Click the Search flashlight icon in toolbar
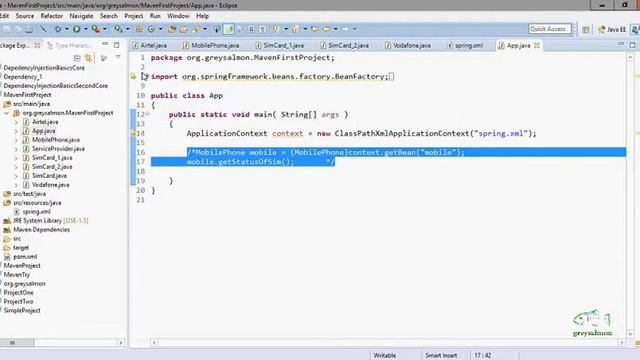This screenshot has height=360, width=640. [x=196, y=29]
